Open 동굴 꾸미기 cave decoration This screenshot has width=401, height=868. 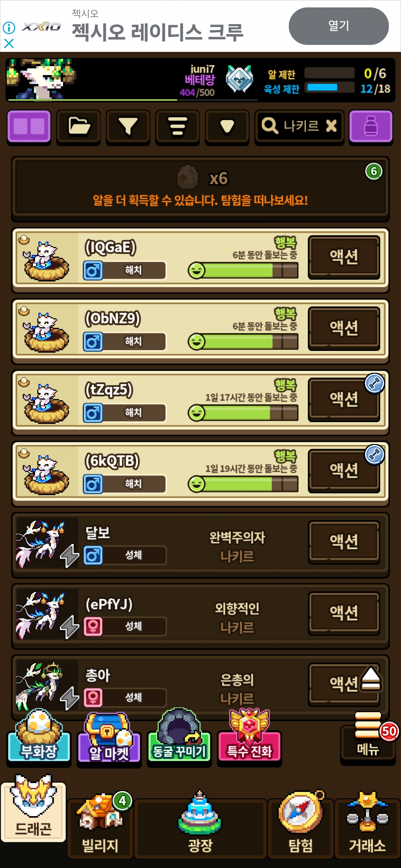point(179,736)
